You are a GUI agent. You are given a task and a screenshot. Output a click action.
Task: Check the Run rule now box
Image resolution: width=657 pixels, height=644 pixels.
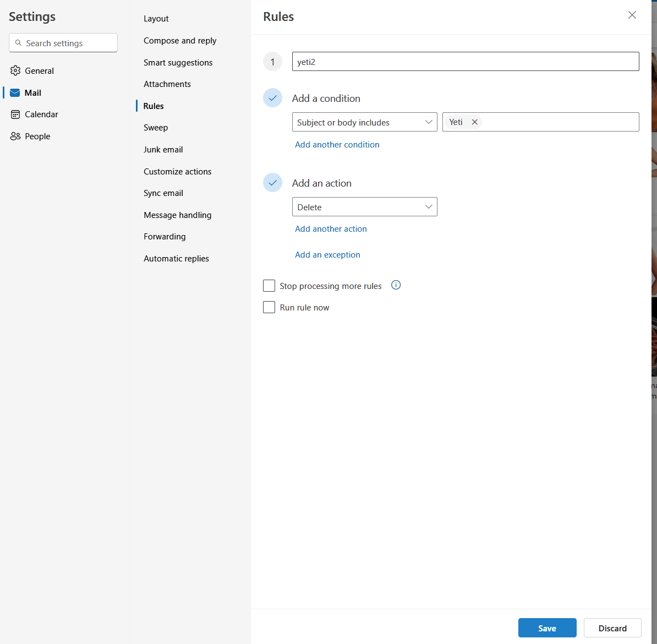coord(269,307)
